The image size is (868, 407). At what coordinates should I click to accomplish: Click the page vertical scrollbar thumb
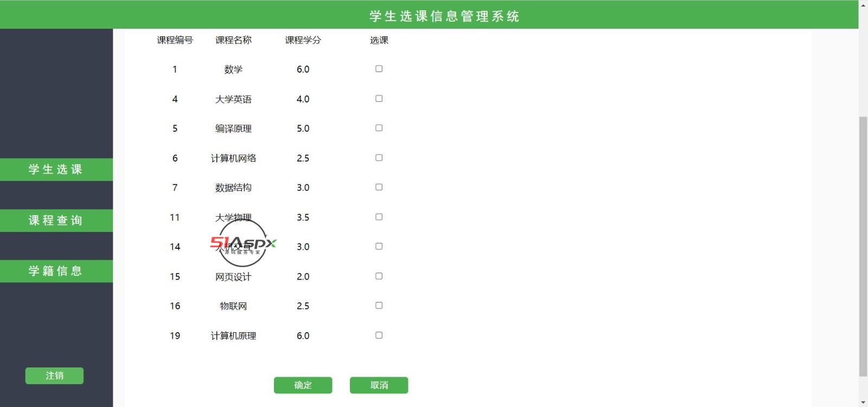(x=863, y=246)
